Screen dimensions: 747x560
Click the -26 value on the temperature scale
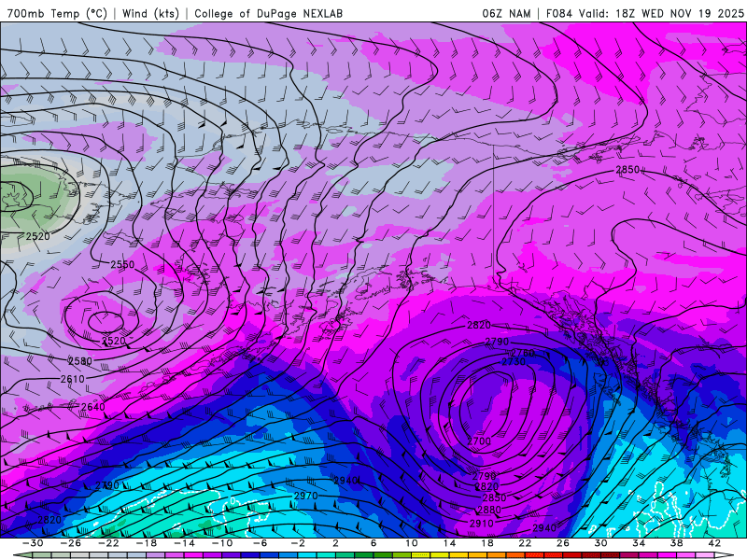click(71, 543)
